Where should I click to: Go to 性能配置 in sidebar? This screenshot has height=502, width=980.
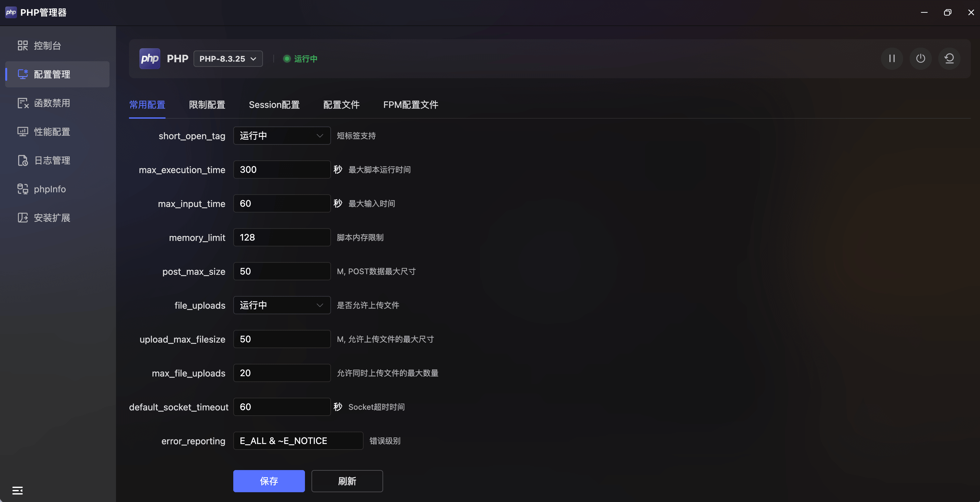pyautogui.click(x=57, y=132)
